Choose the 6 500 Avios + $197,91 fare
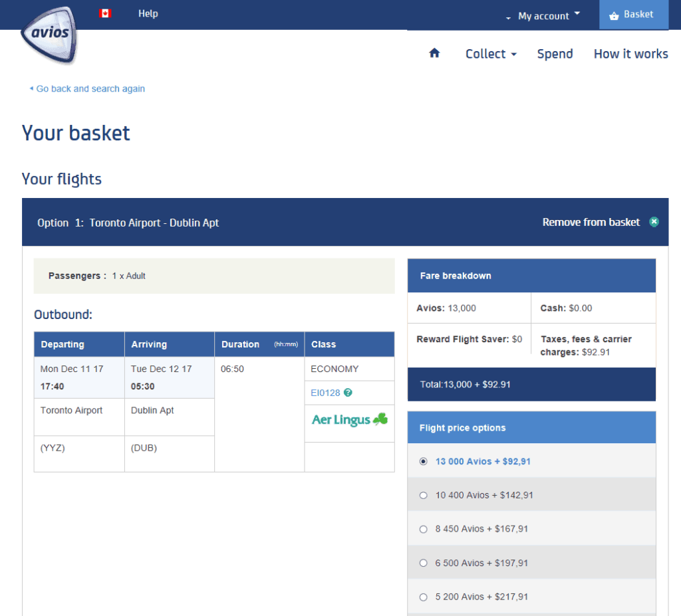 423,563
